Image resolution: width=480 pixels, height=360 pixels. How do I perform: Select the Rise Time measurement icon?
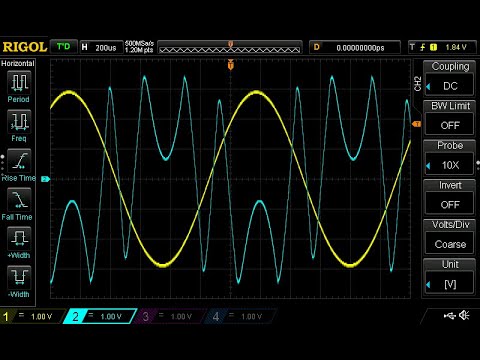tap(19, 160)
